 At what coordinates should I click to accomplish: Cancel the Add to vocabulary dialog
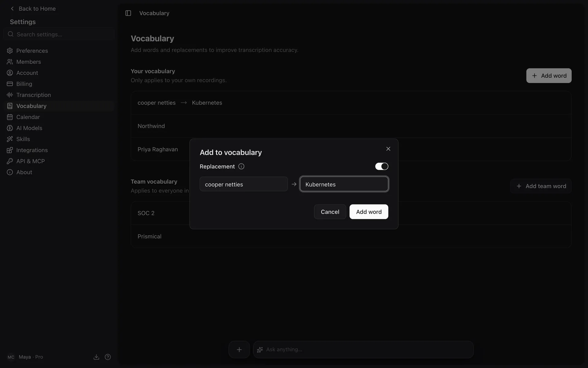point(330,212)
